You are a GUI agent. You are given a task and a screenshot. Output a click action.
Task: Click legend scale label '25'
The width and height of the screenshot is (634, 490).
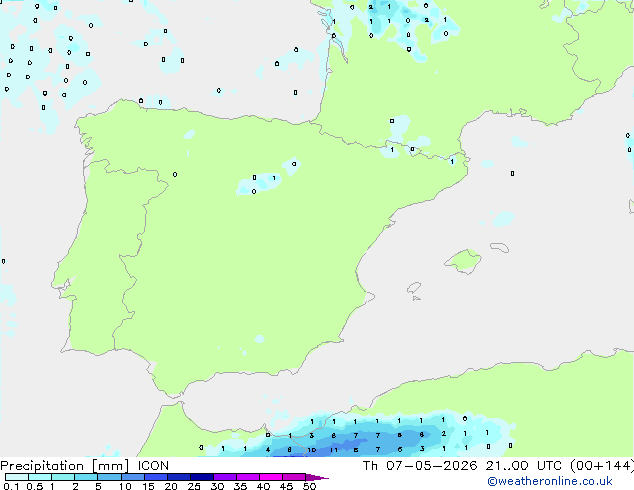tap(194, 486)
